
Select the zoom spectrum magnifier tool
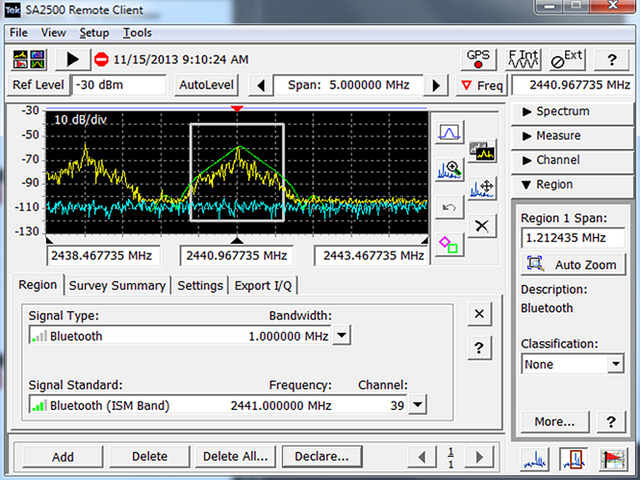pyautogui.click(x=449, y=170)
